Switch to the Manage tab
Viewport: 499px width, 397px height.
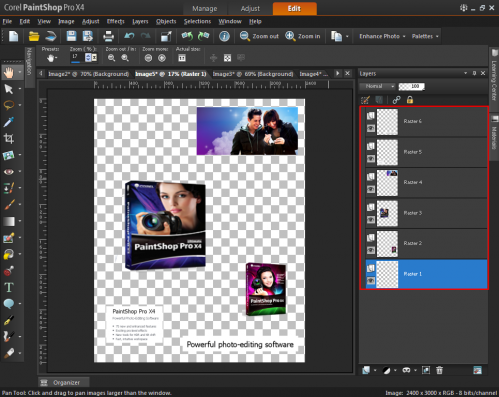(205, 8)
